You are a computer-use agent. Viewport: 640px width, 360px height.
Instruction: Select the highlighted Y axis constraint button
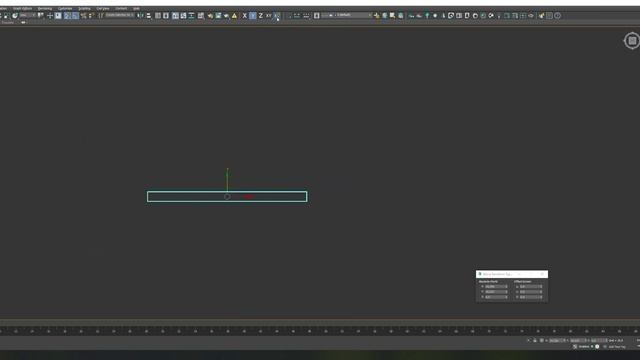tap(253, 16)
